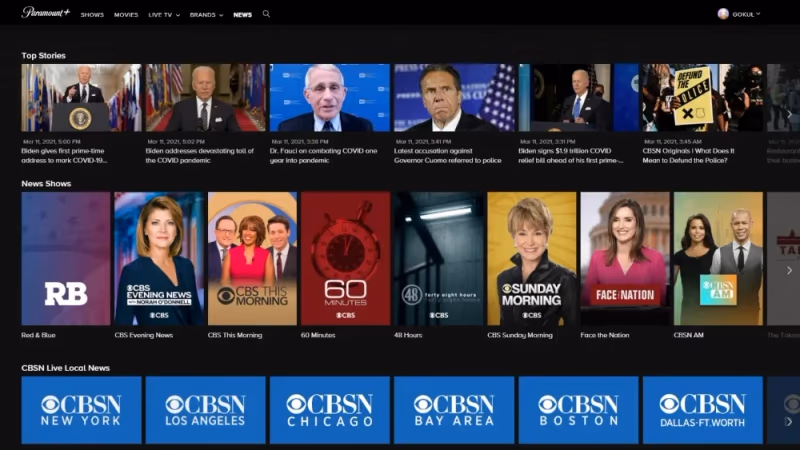Open the CBS Evening News poster

159,258
